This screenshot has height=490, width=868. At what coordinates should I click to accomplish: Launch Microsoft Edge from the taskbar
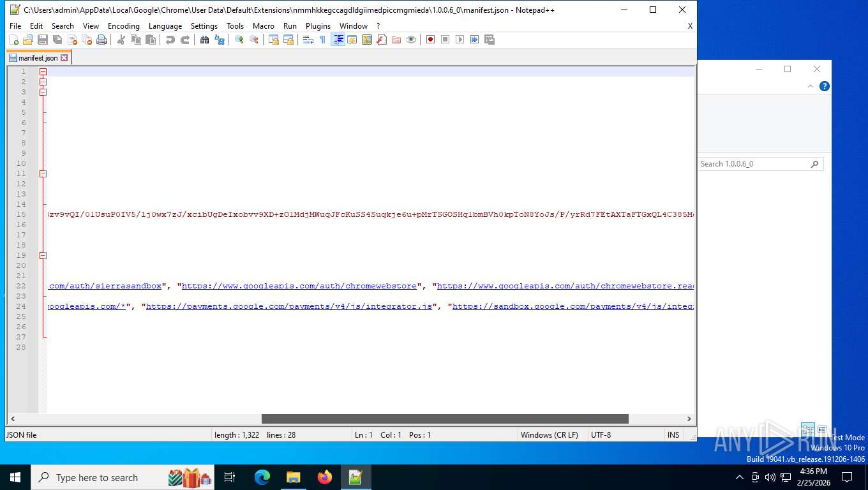262,477
